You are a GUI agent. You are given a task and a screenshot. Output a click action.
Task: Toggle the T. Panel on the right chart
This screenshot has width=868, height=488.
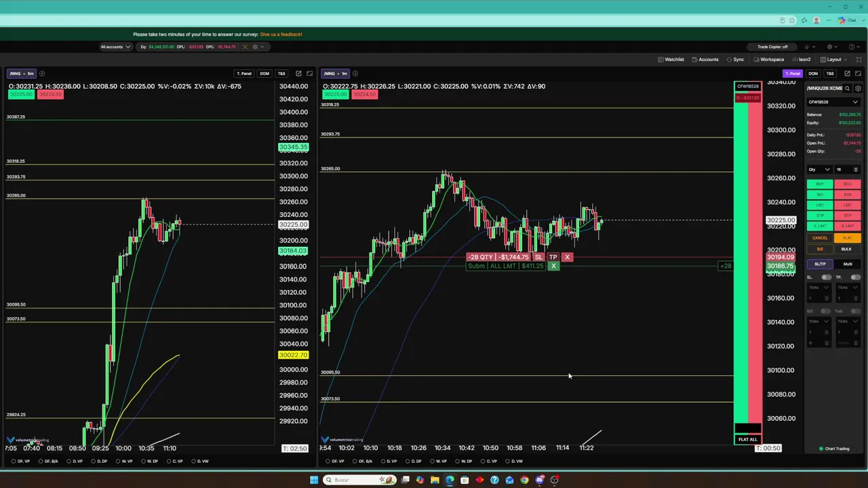793,73
